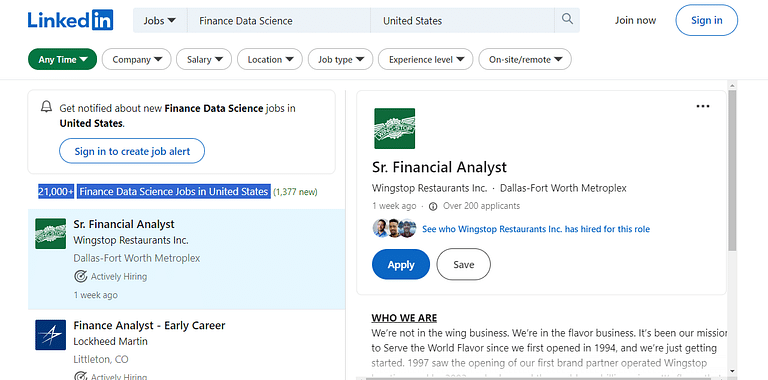Open the Company filter dropdown
The width and height of the screenshot is (768, 380).
click(137, 59)
